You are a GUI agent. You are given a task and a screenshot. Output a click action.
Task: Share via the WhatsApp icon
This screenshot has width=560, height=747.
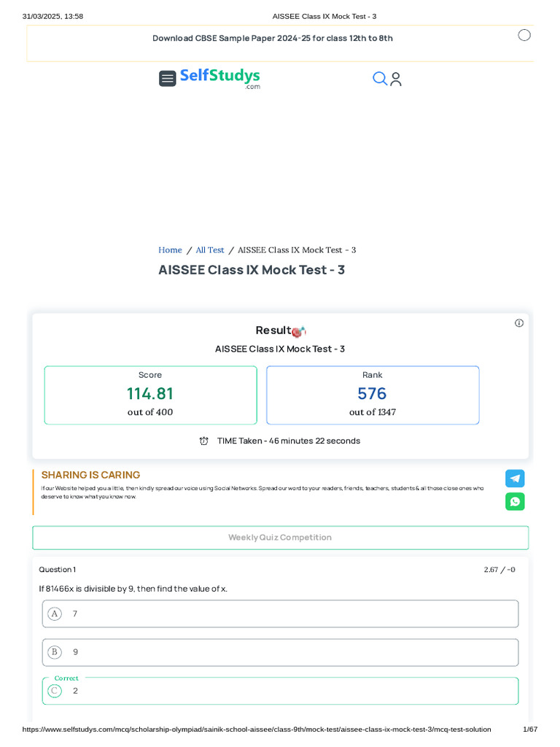pos(515,501)
